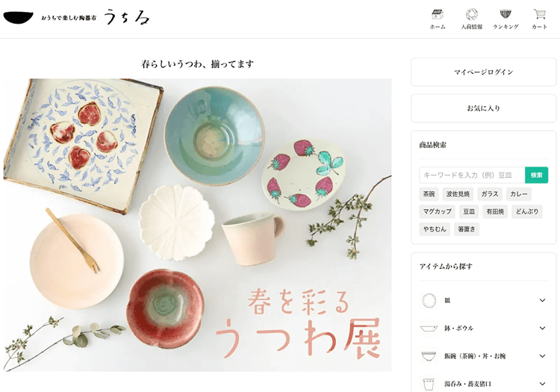Image resolution: width=560 pixels, height=392 pixels.
Task: Select the マグカップ keyword tag
Action: [x=437, y=211]
